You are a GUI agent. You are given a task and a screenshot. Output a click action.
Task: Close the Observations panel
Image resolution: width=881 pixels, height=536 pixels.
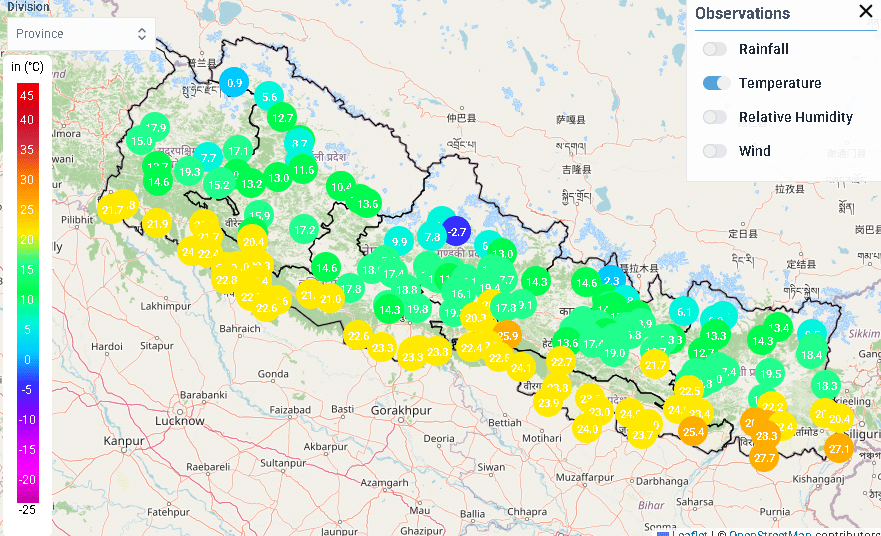[865, 11]
